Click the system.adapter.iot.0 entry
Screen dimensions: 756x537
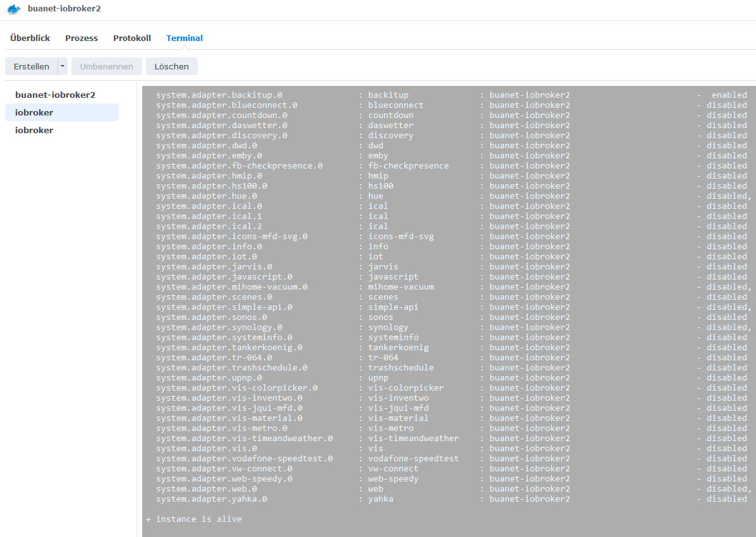[207, 257]
